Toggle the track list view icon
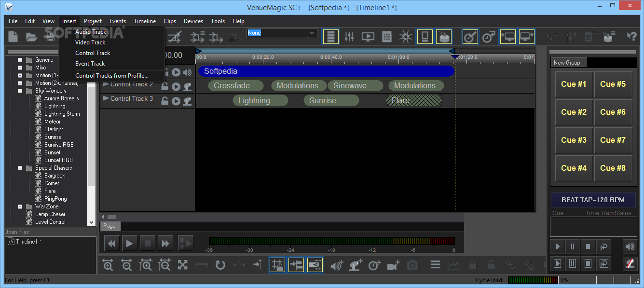The height and width of the screenshot is (288, 644). (331, 37)
